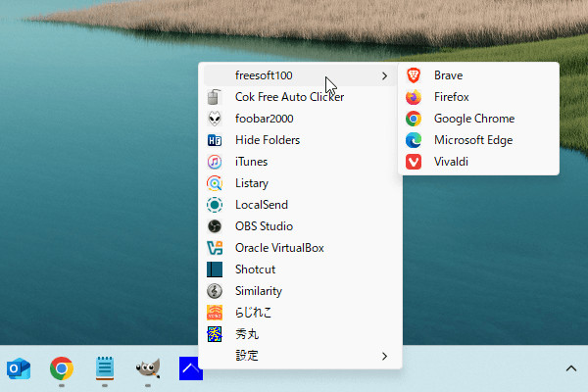Image resolution: width=588 pixels, height=392 pixels.
Task: Click the Cok Free Auto Clicker mouse icon
Action: [x=215, y=97]
